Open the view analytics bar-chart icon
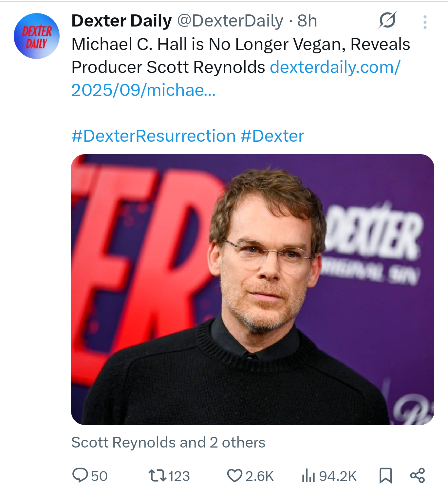 click(308, 476)
